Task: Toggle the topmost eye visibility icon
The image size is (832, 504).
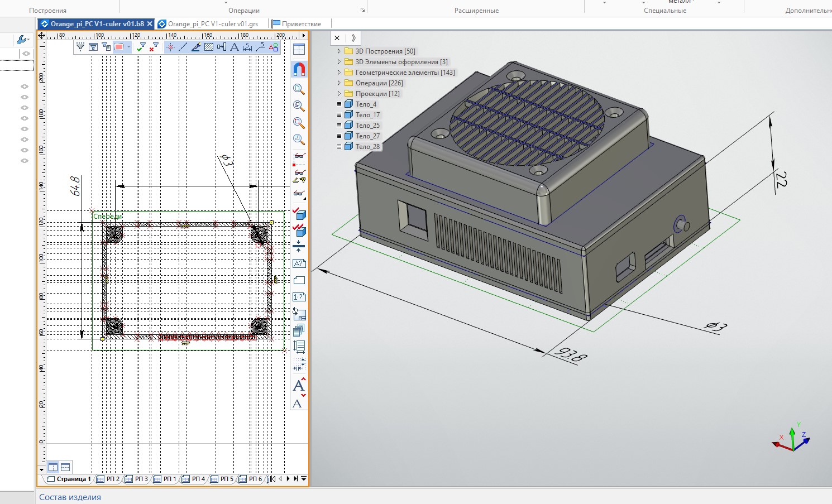Action: (x=26, y=54)
